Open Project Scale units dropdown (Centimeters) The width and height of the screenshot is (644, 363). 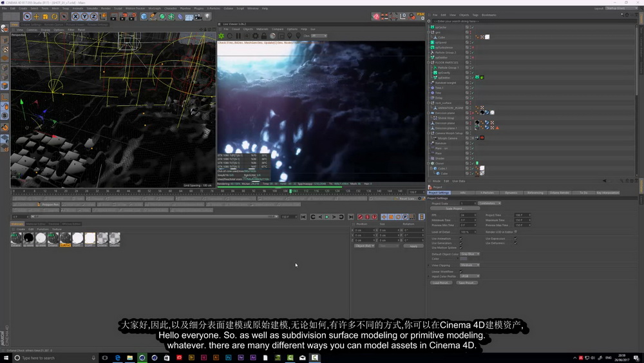[x=489, y=203]
